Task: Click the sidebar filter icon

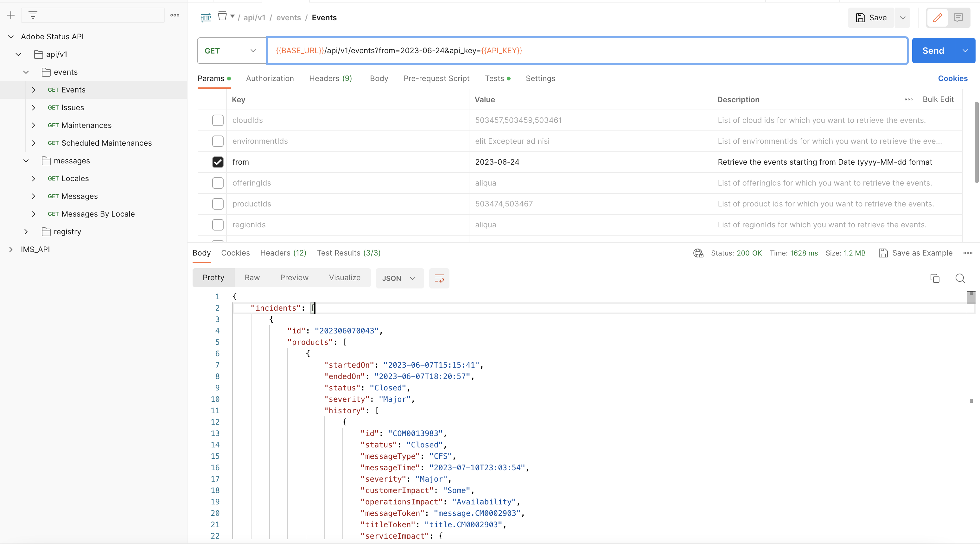Action: 33,15
